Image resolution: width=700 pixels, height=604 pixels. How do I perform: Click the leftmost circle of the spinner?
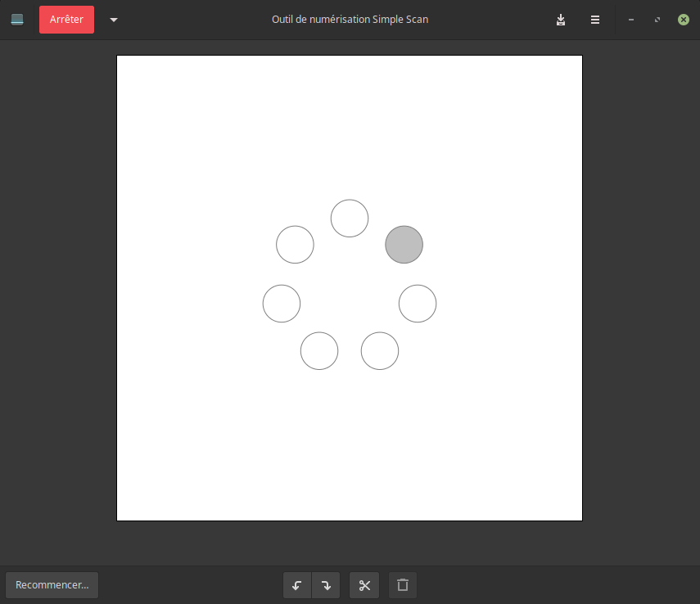pyautogui.click(x=282, y=304)
